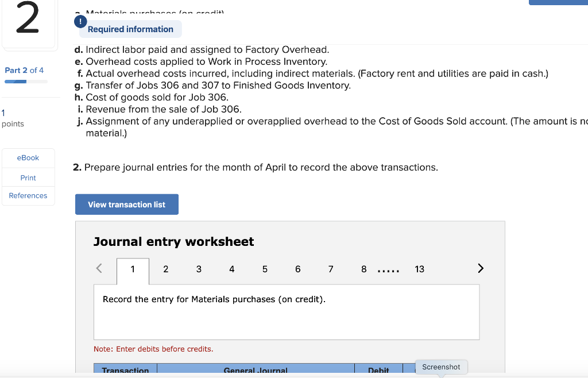The height and width of the screenshot is (378, 588).
Task: Select journal entry tab 1
Action: (133, 269)
